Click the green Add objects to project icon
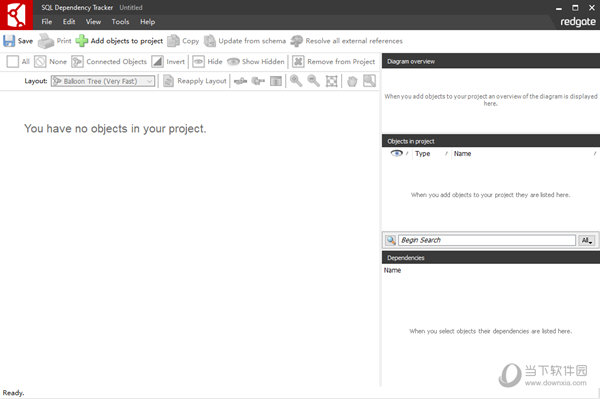The width and height of the screenshot is (600, 399). [82, 41]
